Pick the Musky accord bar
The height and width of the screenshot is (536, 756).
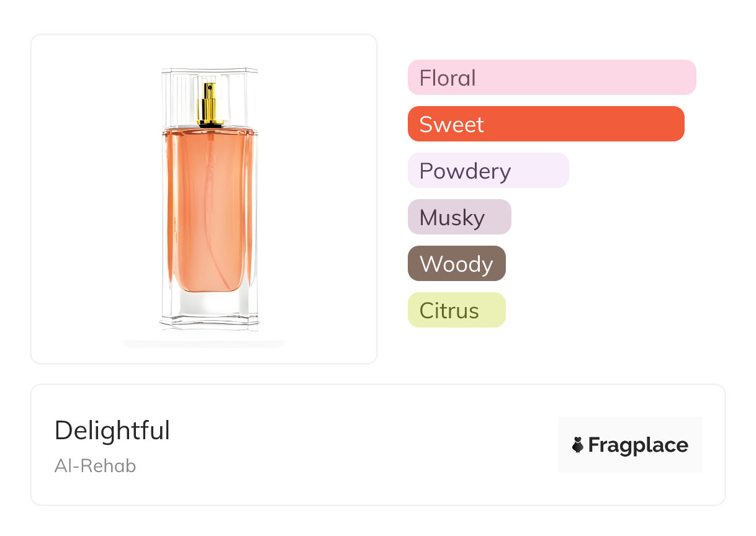[459, 217]
